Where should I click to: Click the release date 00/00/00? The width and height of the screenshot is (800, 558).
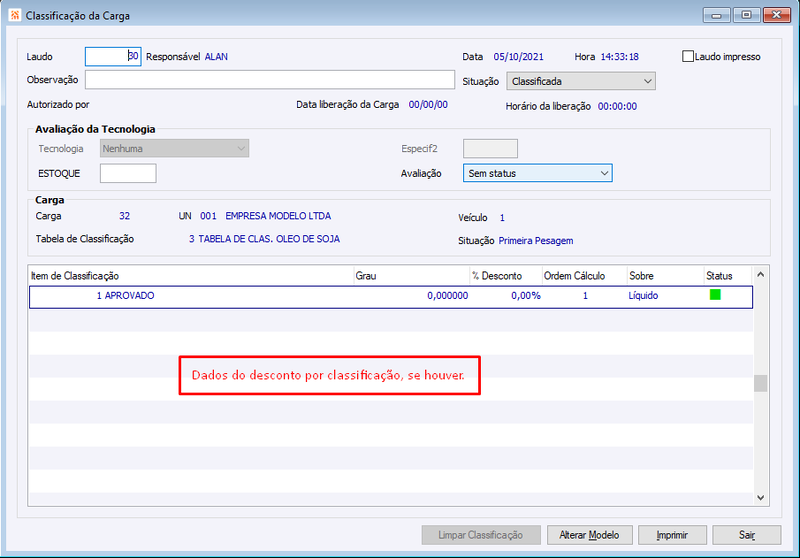pyautogui.click(x=428, y=105)
